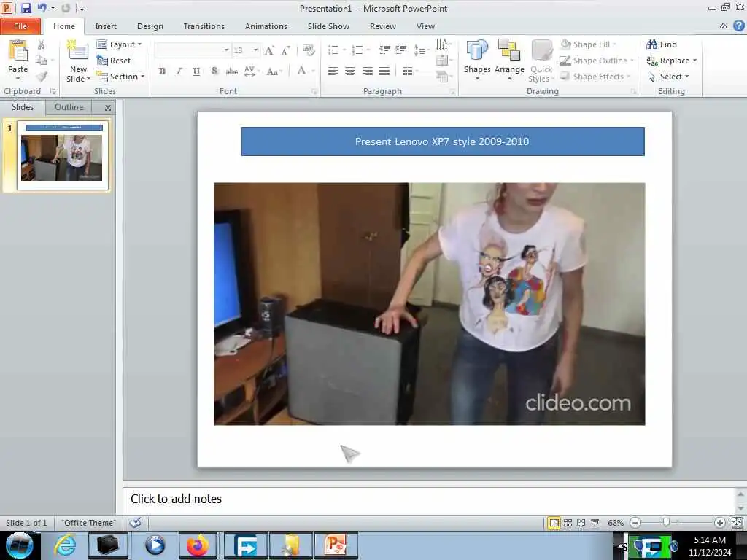Click the Reset slide button
The height and width of the screenshot is (560, 747).
point(113,61)
